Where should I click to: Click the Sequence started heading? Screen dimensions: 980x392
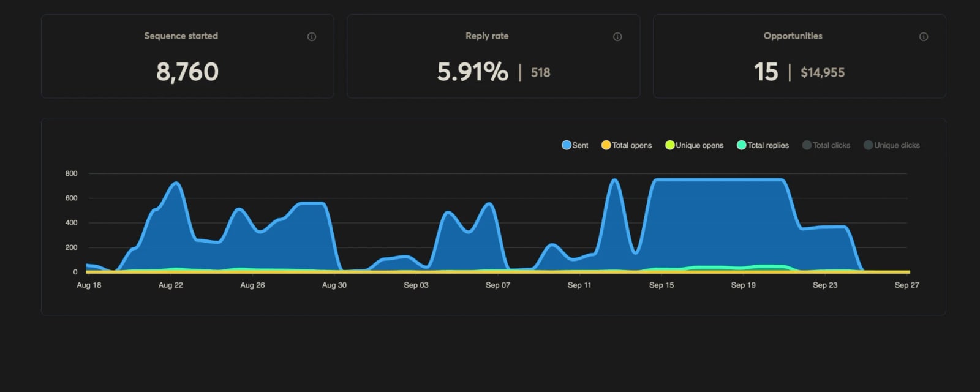click(x=181, y=36)
